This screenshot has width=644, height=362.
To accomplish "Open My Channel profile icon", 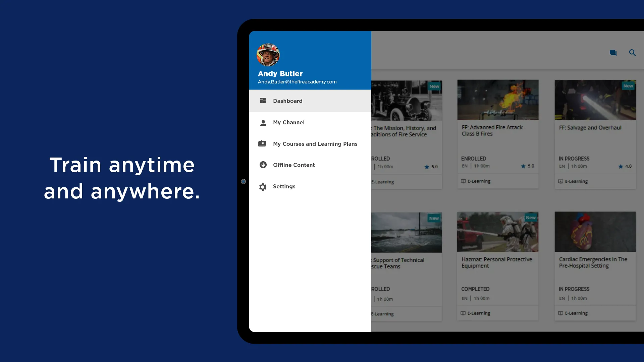I will point(263,122).
